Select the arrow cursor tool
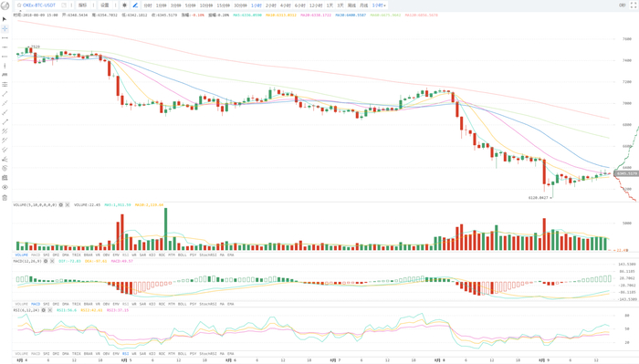Screen dimensions: 639x364 click(5, 19)
